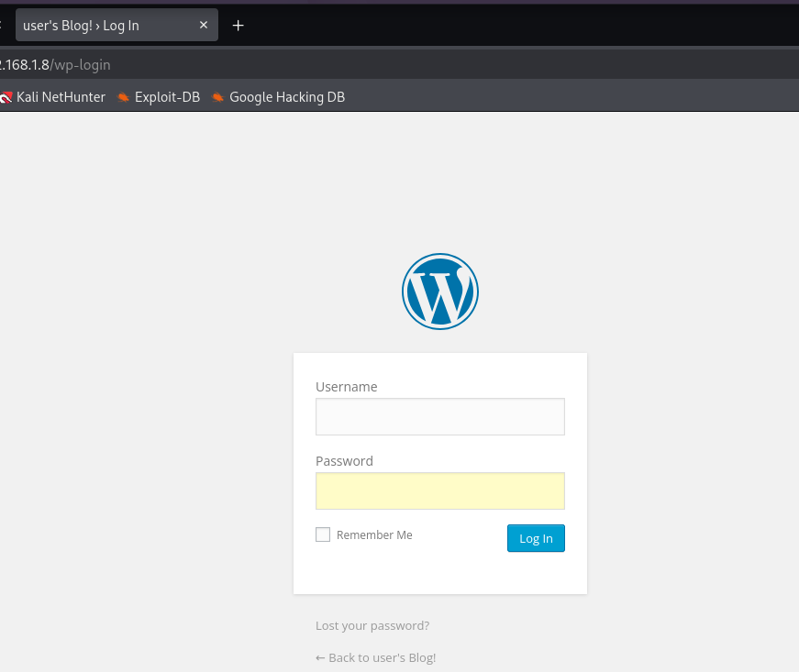Click the Password label
This screenshot has width=799, height=672.
(345, 461)
